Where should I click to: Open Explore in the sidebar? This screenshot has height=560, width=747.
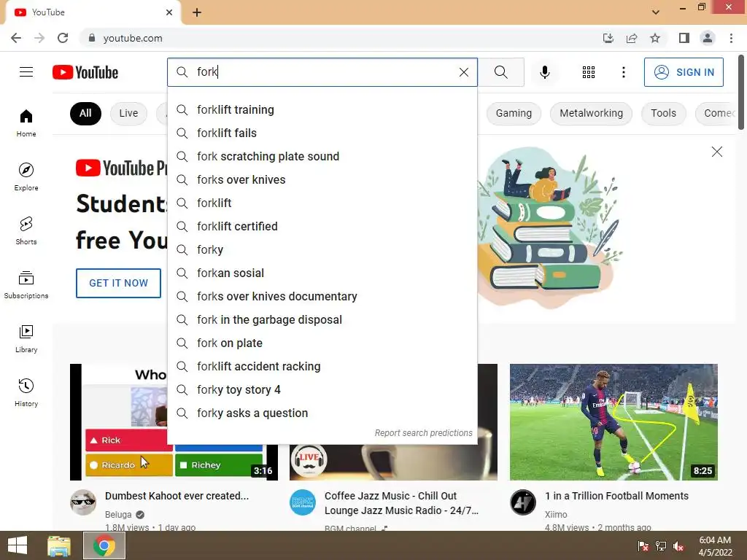[x=26, y=176]
